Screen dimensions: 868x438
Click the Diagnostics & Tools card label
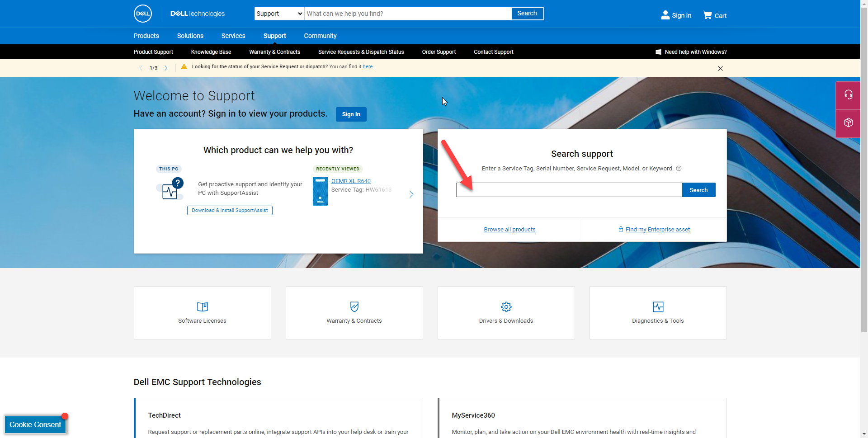[658, 320]
